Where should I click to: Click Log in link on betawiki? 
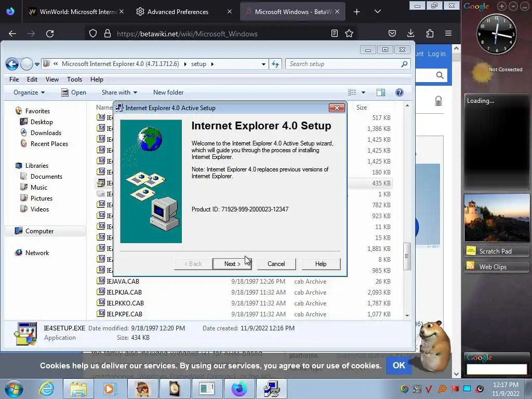coord(436,54)
